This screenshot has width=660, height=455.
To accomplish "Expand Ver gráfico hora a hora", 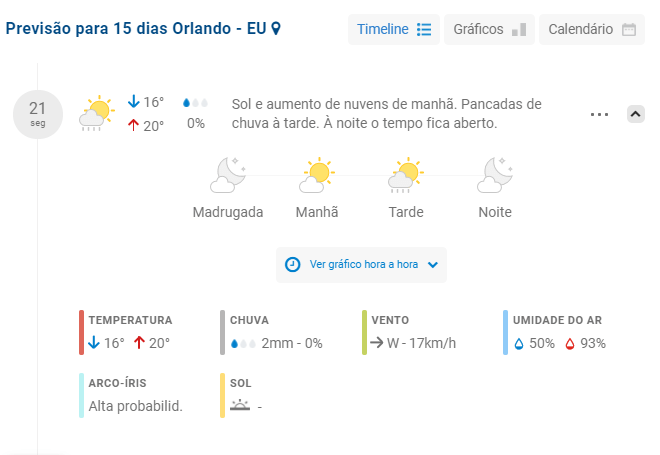I will (361, 265).
